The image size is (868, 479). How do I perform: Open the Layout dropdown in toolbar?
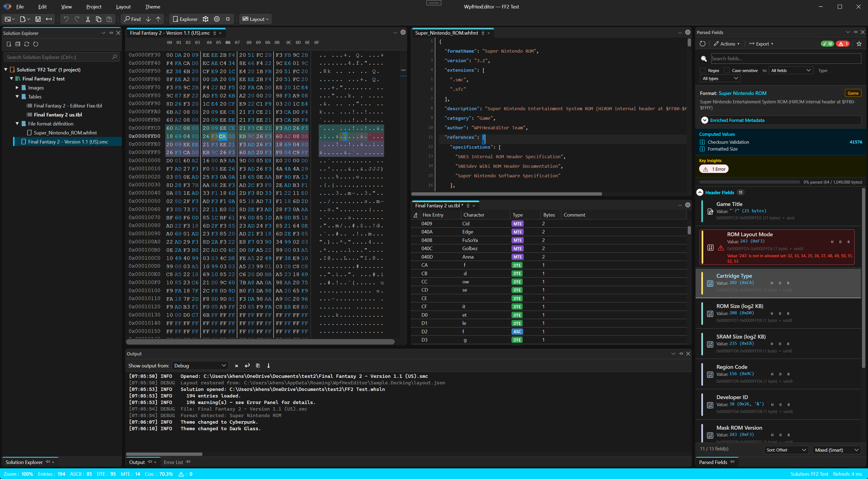[x=255, y=19]
